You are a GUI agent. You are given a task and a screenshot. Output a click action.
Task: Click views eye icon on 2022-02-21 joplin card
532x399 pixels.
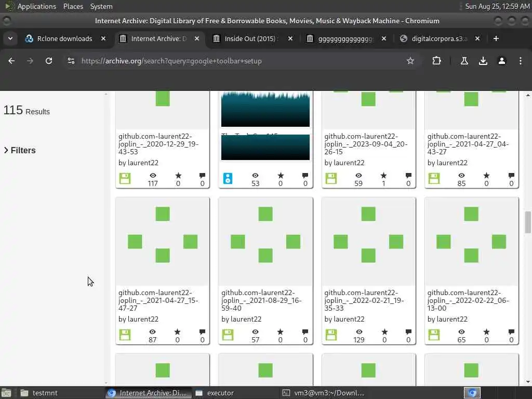click(359, 332)
